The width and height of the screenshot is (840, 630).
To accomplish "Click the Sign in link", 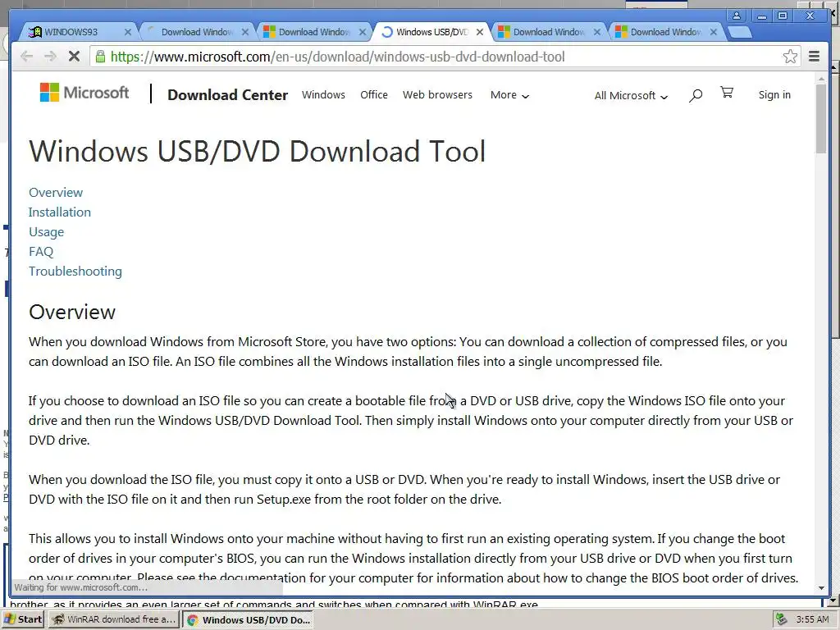I will [774, 95].
